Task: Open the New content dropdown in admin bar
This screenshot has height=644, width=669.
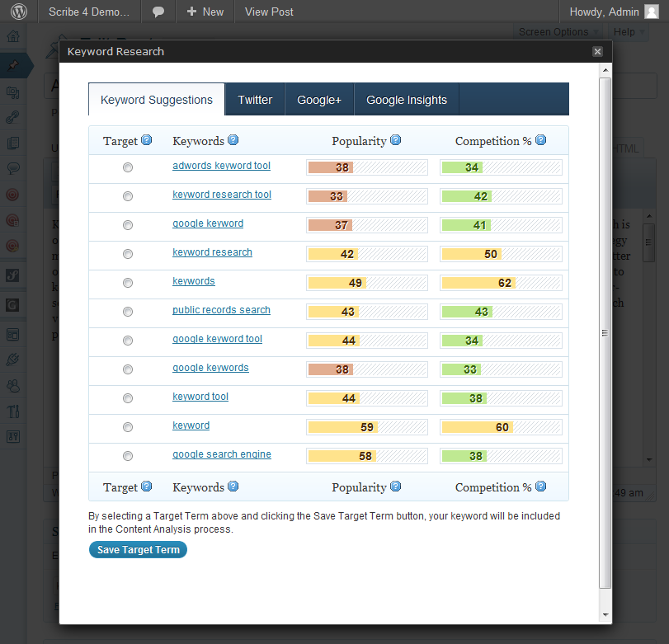Action: point(205,12)
